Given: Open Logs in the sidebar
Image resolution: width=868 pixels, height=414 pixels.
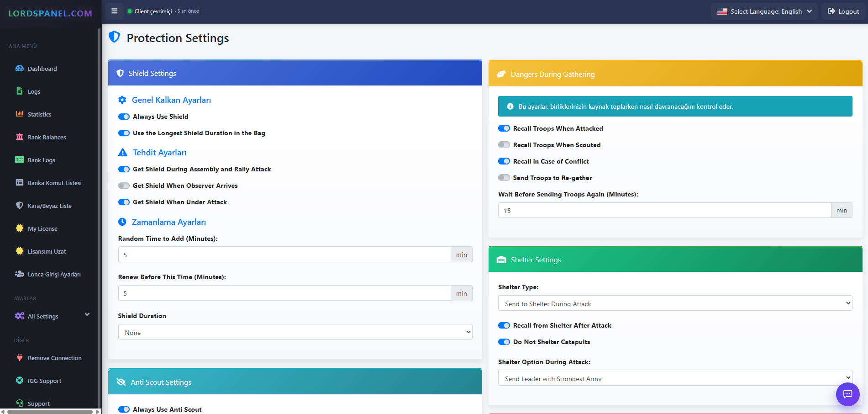Looking at the screenshot, I should coord(34,91).
